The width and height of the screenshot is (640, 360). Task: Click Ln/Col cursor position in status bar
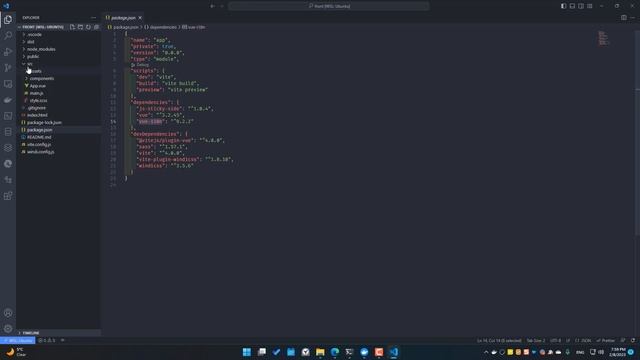[499, 340]
